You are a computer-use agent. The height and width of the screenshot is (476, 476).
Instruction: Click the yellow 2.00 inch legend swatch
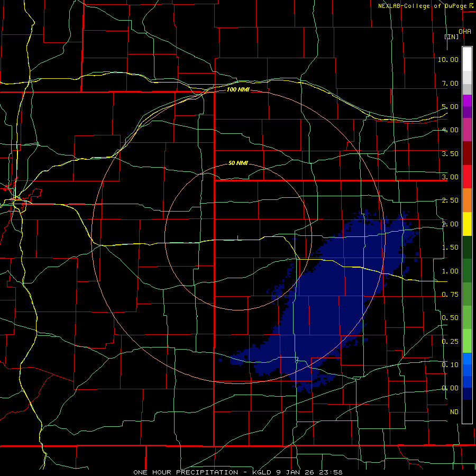467,224
